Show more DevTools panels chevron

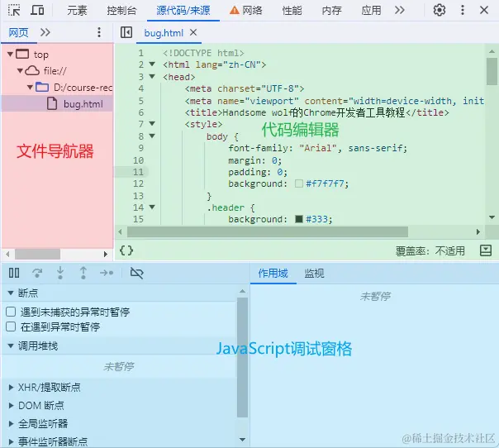pos(400,10)
